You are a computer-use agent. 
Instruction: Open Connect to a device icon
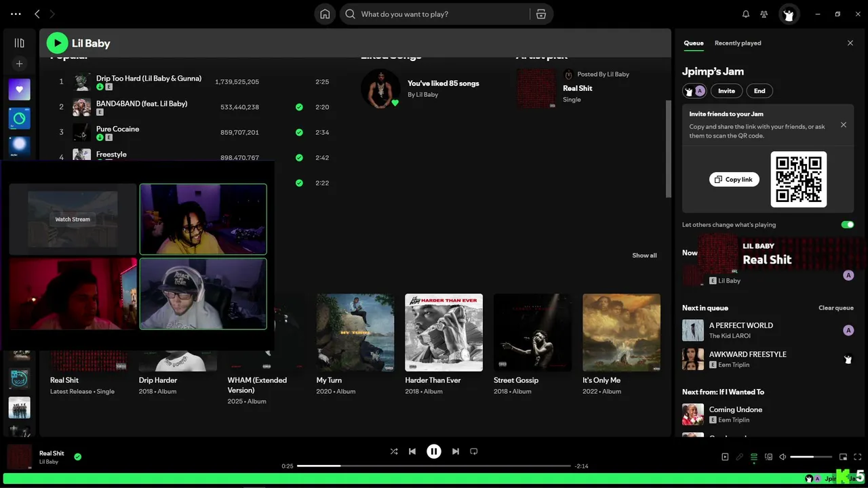[768, 457]
